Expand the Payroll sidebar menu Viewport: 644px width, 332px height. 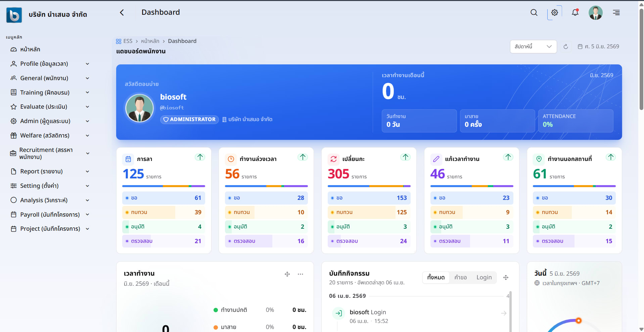click(50, 215)
